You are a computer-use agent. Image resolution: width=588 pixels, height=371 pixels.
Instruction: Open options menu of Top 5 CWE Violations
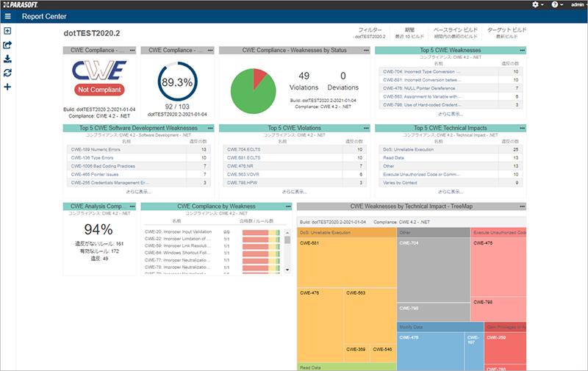(366, 128)
